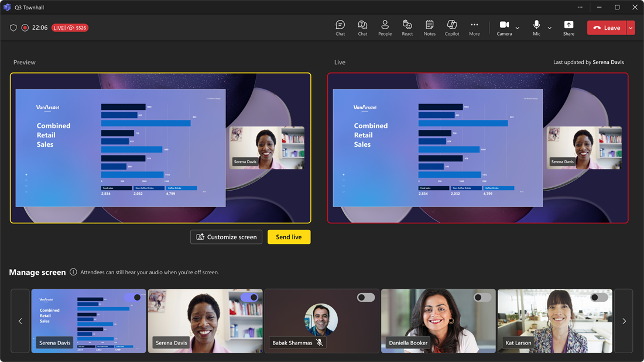This screenshot has height=362, width=644.
Task: Open the React menu
Action: coord(407,28)
